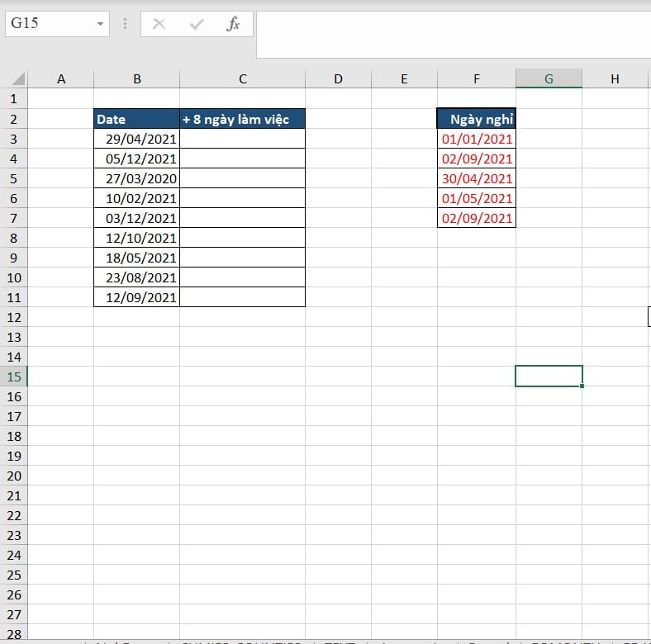Select column G header

[549, 79]
